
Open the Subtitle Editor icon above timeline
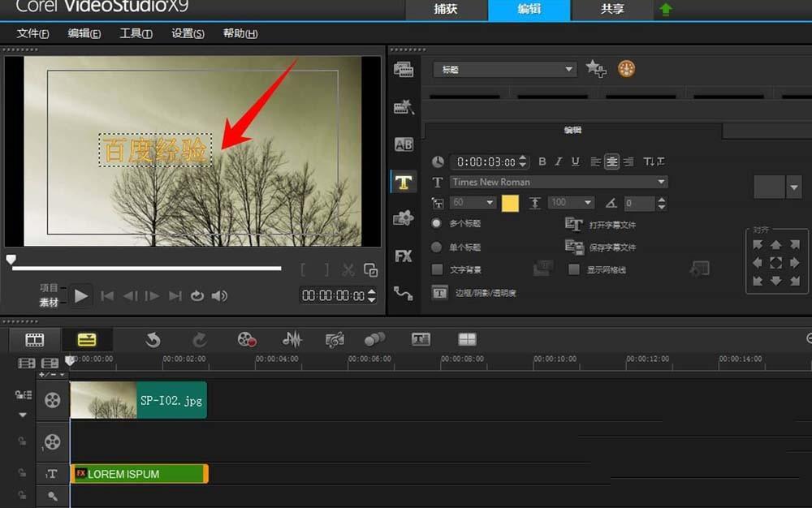(421, 340)
